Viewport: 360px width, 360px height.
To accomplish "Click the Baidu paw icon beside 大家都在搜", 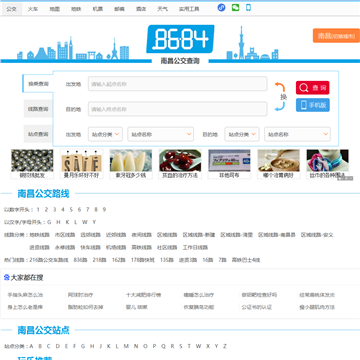I will click(7, 277).
